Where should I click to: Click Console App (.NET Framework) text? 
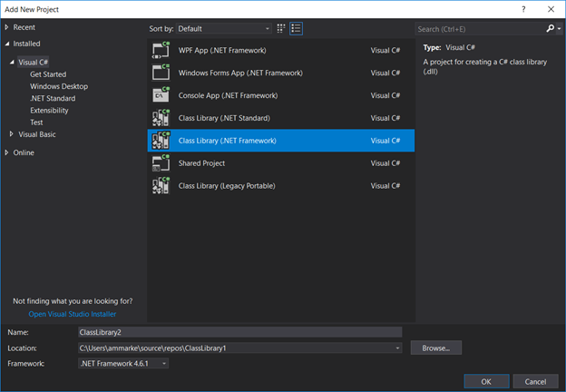[x=228, y=95]
